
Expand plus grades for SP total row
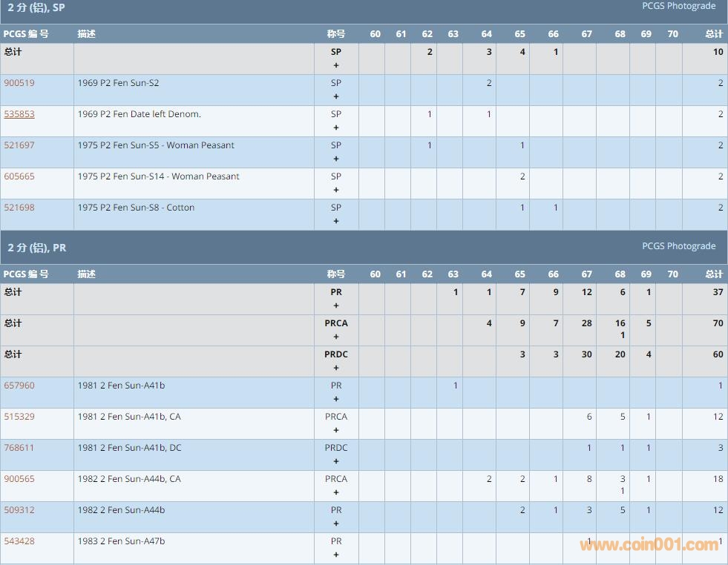[x=336, y=65]
